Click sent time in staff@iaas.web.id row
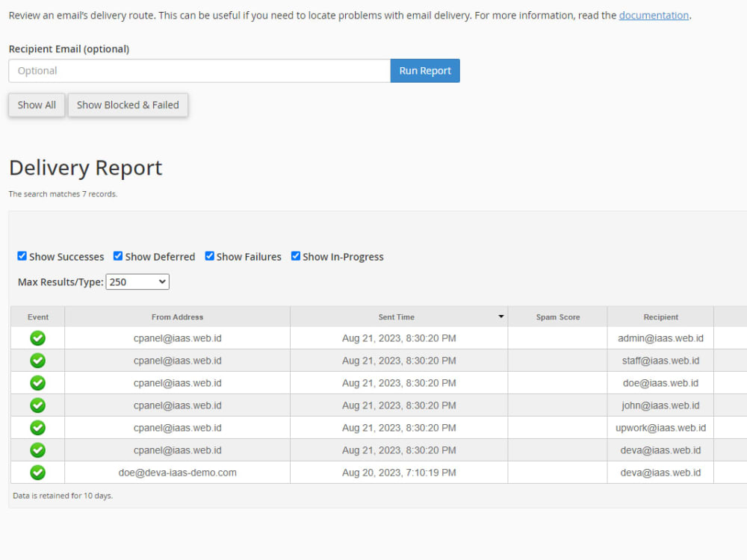 pyautogui.click(x=399, y=361)
